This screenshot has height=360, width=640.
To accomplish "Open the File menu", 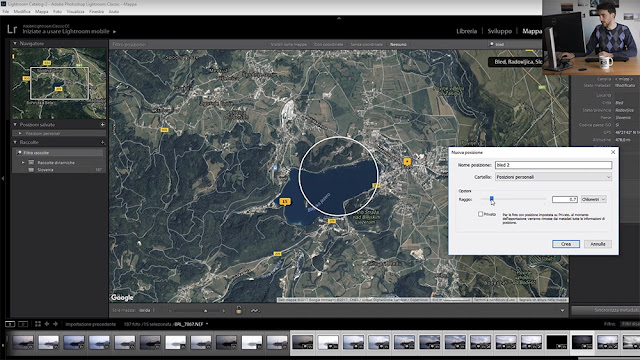I will coord(6,11).
